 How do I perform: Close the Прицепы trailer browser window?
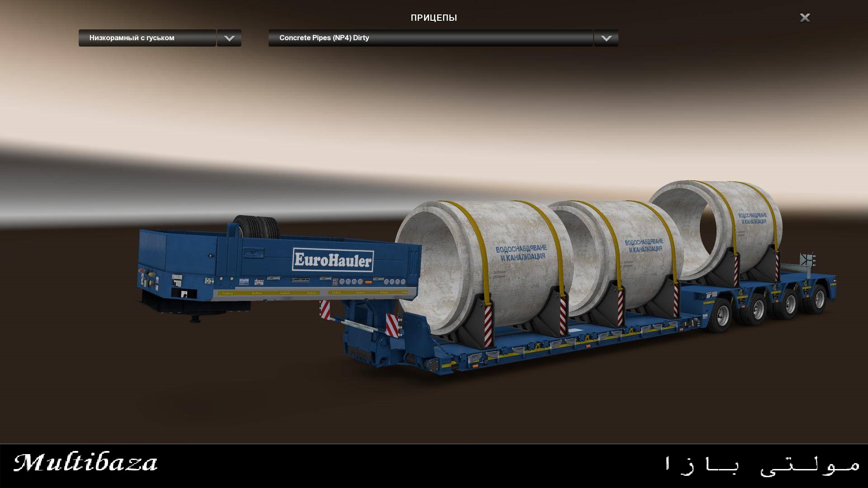[x=805, y=18]
